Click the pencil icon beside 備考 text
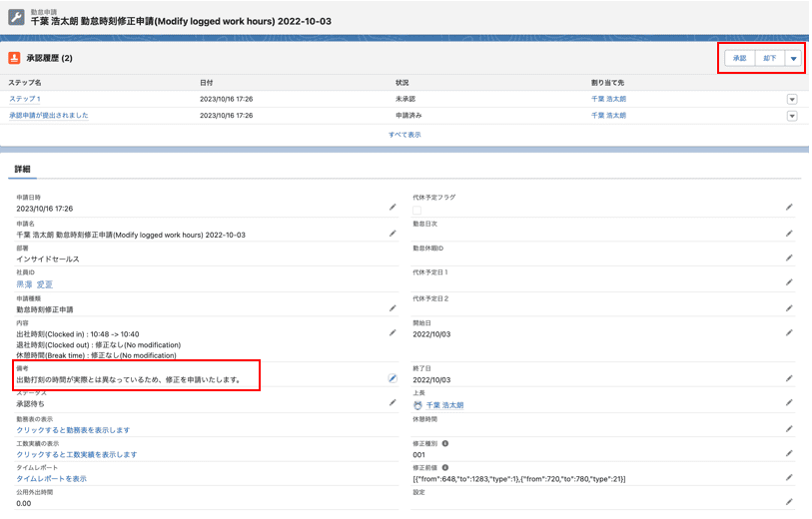This screenshot has height=519, width=812. coord(393,378)
